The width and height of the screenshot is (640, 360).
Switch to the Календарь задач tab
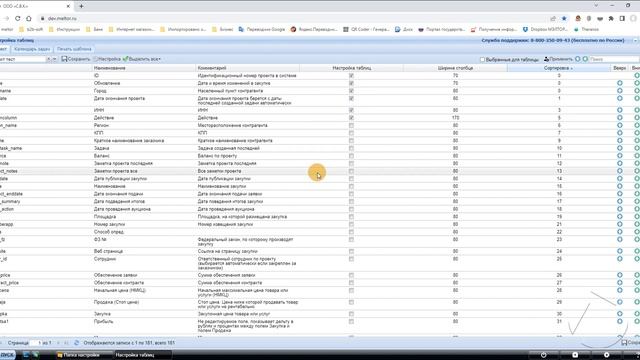pos(32,49)
